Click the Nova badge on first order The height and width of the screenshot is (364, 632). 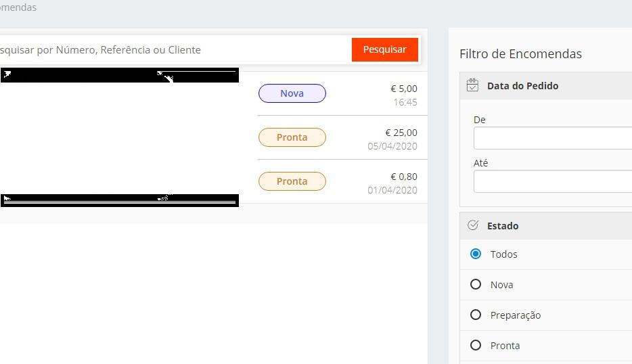point(292,93)
